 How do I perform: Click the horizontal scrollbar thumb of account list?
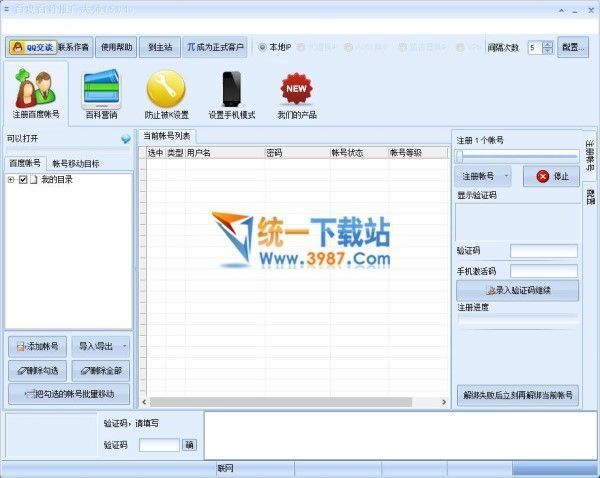281,402
